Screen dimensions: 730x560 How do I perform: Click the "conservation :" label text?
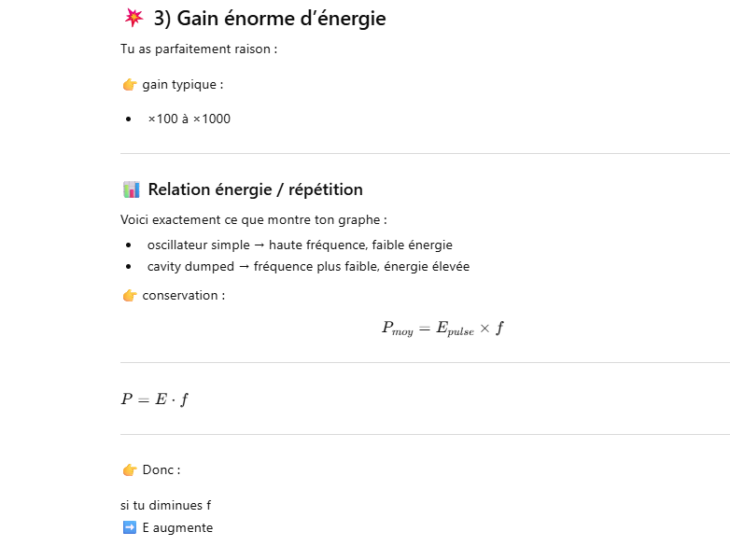(183, 296)
